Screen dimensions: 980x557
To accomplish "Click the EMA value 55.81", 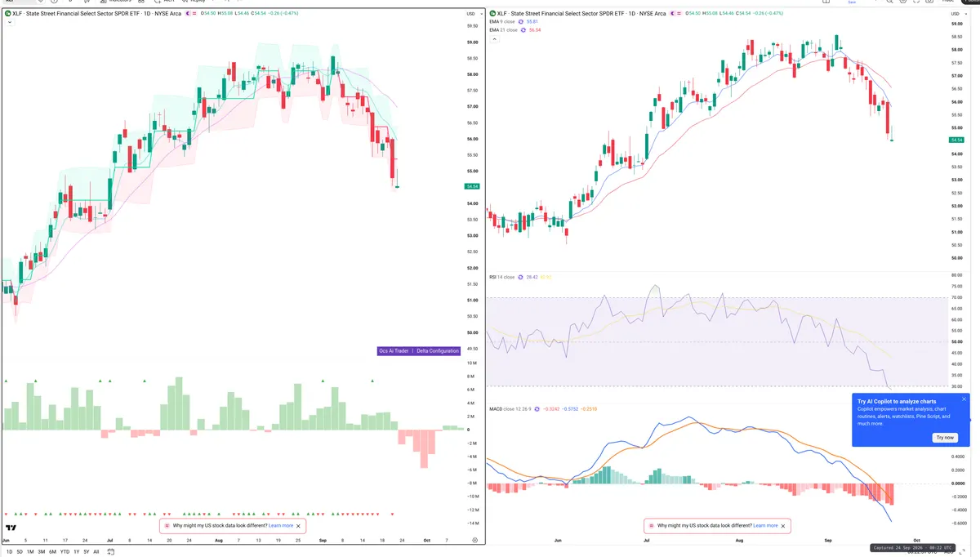I will (532, 22).
